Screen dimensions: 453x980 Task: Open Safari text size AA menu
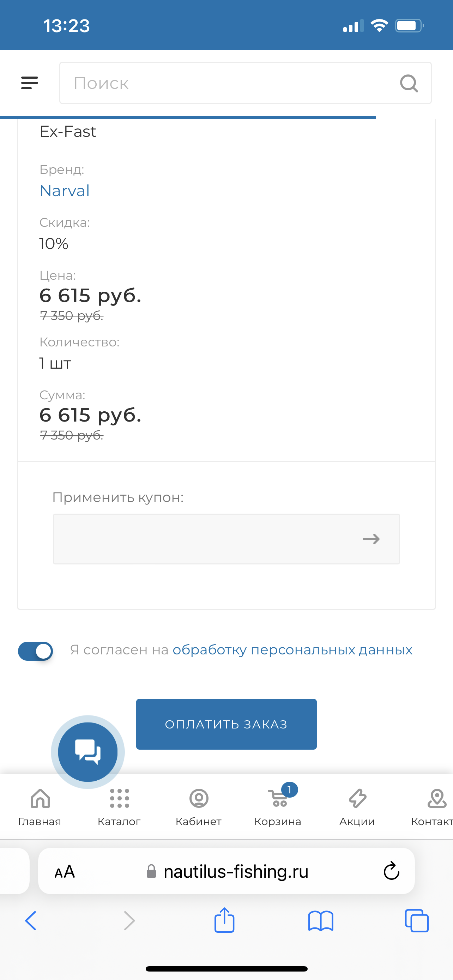point(65,871)
